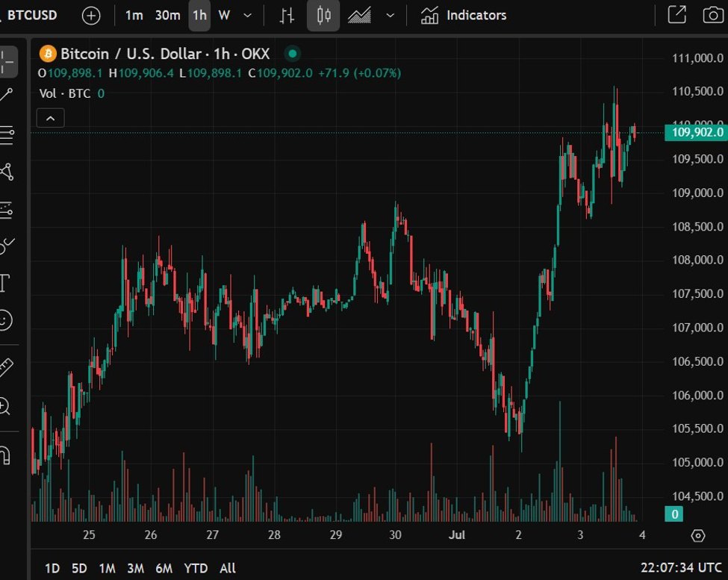Image resolution: width=728 pixels, height=580 pixels.
Task: Activate the zoom in tool
Action: [4, 406]
